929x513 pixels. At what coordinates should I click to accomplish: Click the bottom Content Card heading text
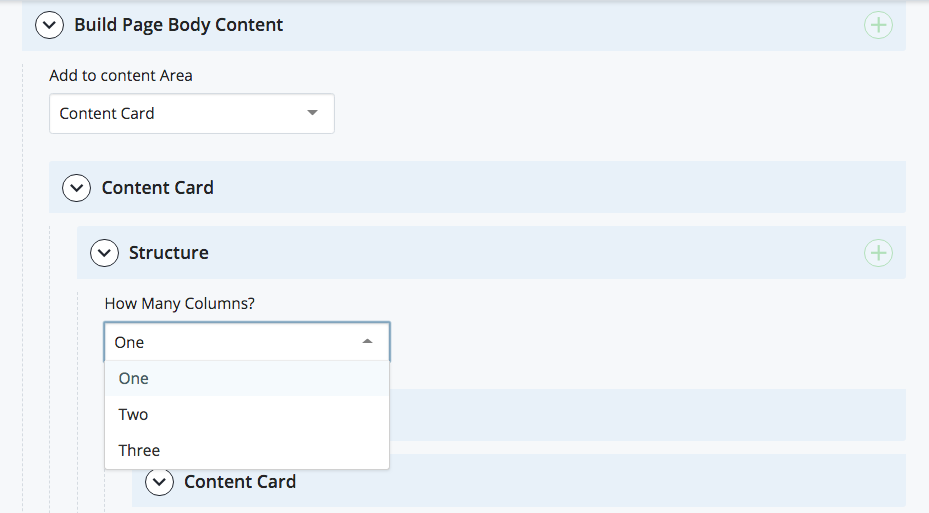click(240, 482)
